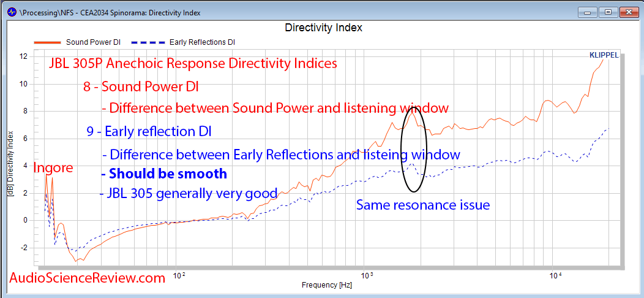Maximize the Directivity Index window
Screen dimensions: 644x298
[608, 12]
